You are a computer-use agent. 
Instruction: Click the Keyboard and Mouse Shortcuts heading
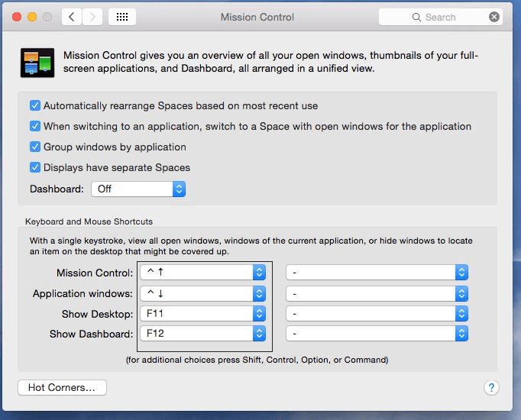pos(89,221)
